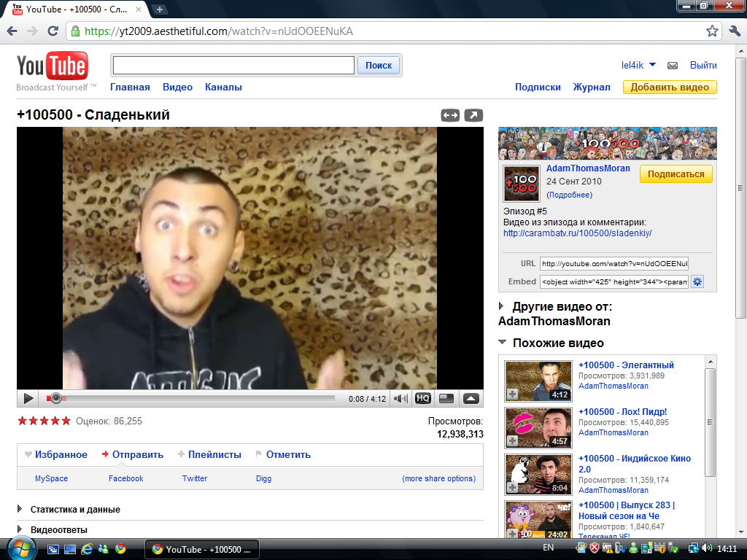Open +100500 Выпуск 283 video link
The image size is (747, 560).
click(627, 510)
